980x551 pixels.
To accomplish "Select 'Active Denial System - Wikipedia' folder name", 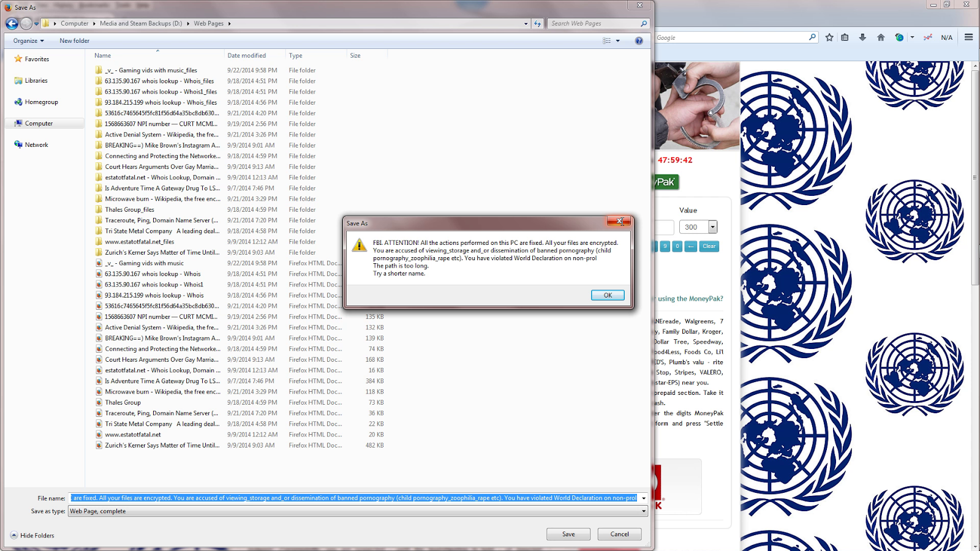I will [x=162, y=134].
